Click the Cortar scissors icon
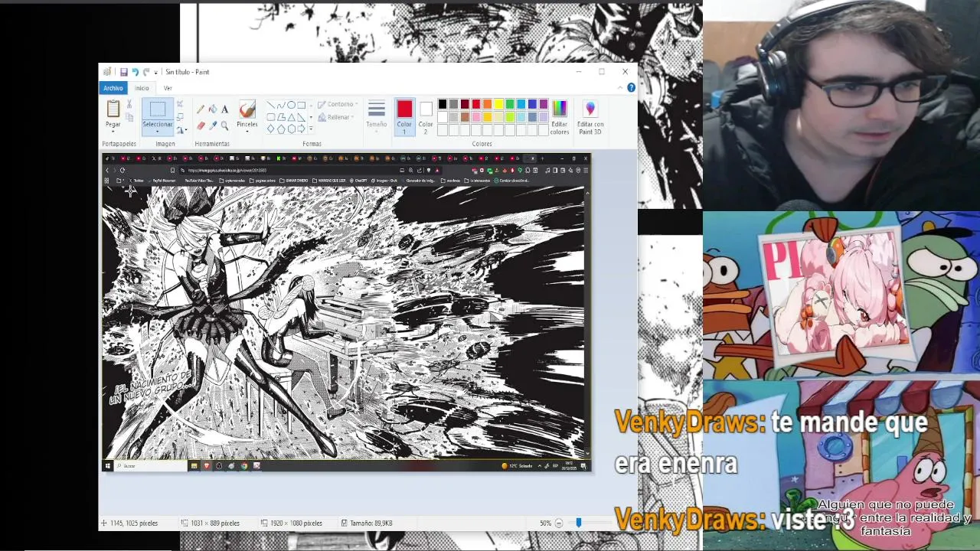 [129, 104]
